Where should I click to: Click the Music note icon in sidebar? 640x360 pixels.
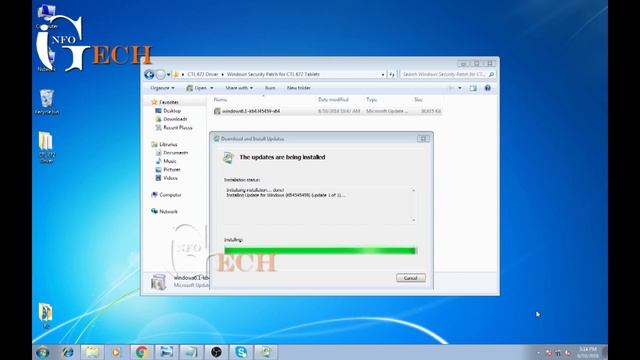[x=158, y=161]
